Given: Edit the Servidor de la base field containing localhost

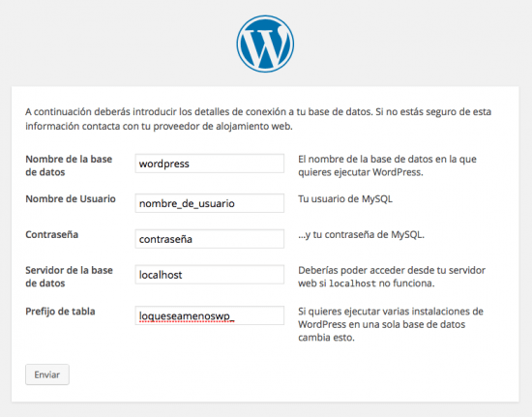Looking at the screenshot, I should pyautogui.click(x=209, y=275).
